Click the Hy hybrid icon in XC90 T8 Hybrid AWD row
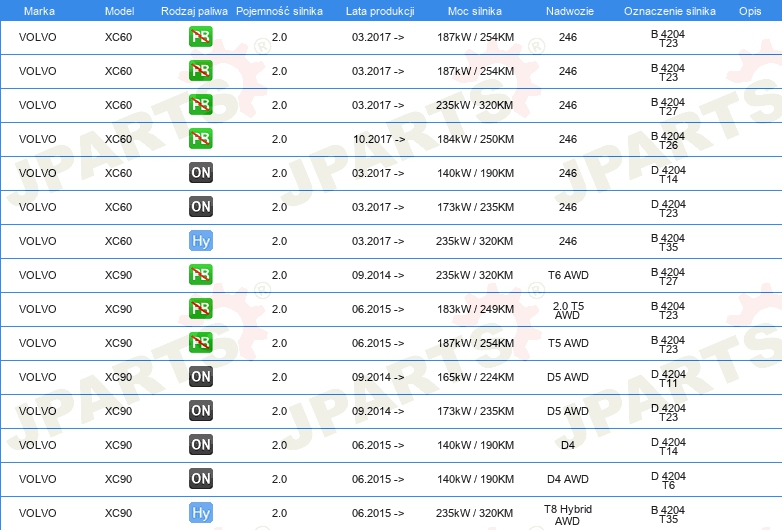The image size is (782, 530). [x=200, y=513]
